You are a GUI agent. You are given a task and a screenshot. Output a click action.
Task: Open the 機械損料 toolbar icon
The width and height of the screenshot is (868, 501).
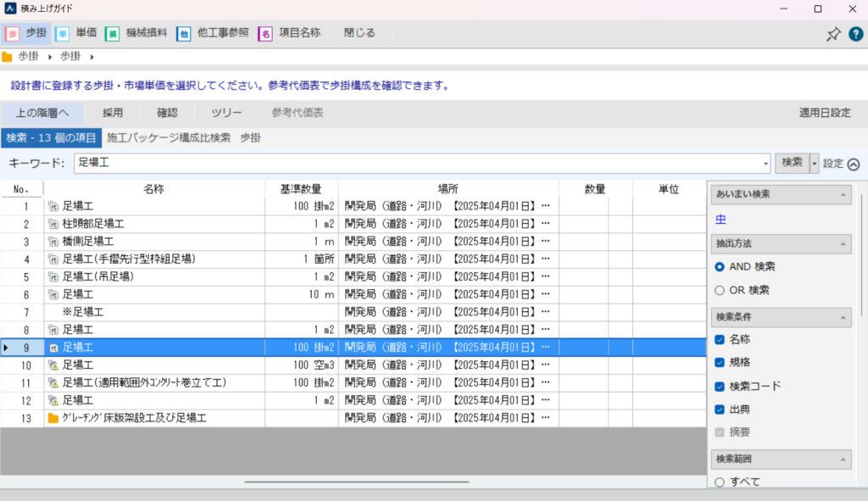(112, 34)
